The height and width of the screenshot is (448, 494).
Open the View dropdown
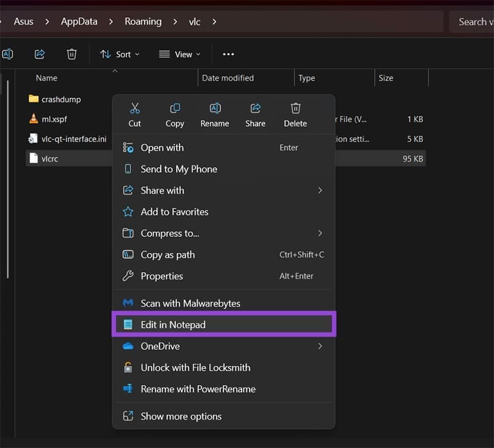(180, 54)
